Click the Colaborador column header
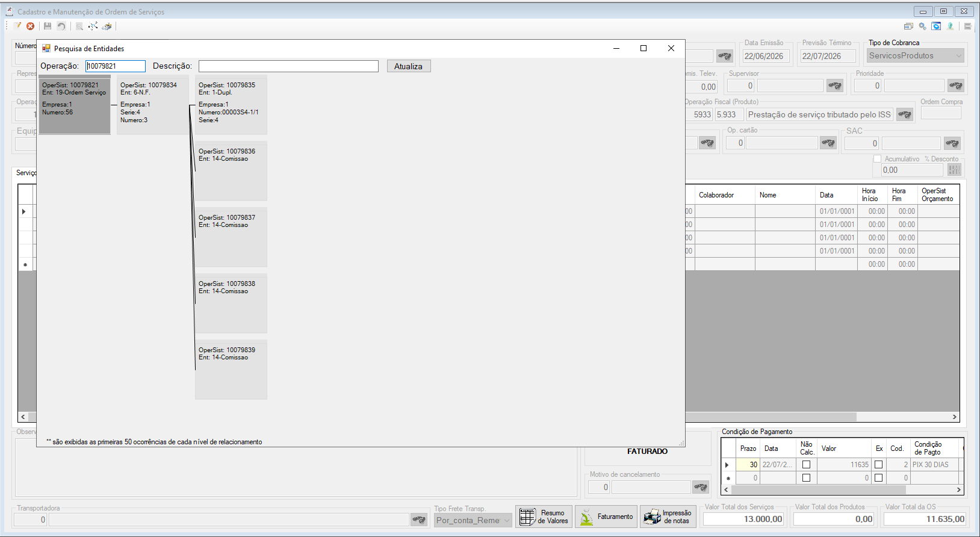 pos(725,195)
